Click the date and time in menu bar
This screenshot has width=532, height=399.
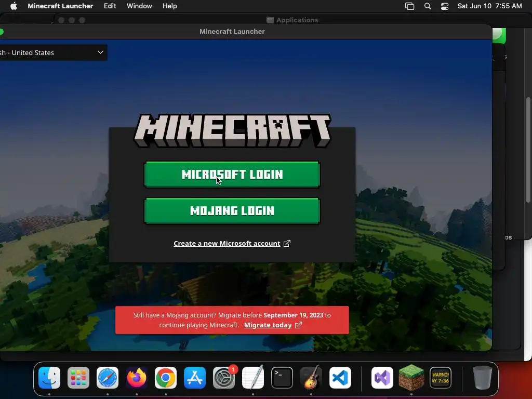click(489, 6)
